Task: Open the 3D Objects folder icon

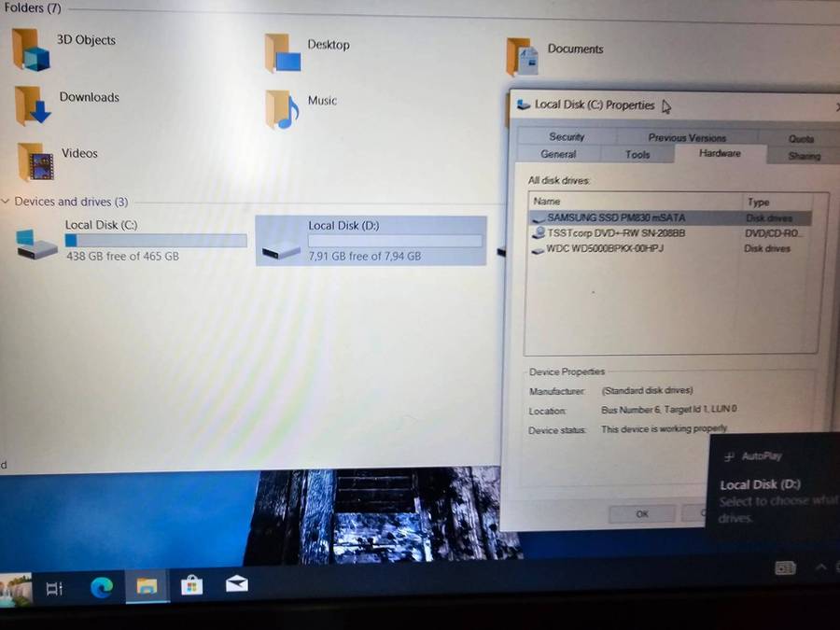Action: 31,49
